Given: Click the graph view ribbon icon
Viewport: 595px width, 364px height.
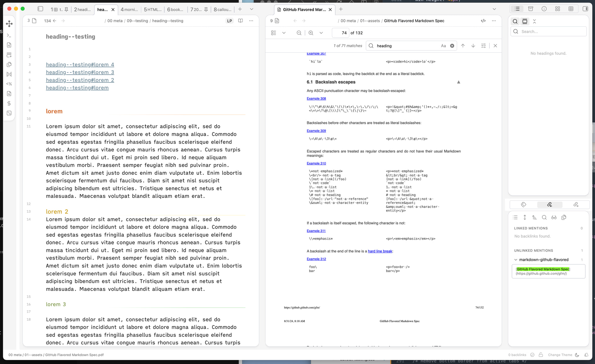Looking at the screenshot, I should (9, 24).
